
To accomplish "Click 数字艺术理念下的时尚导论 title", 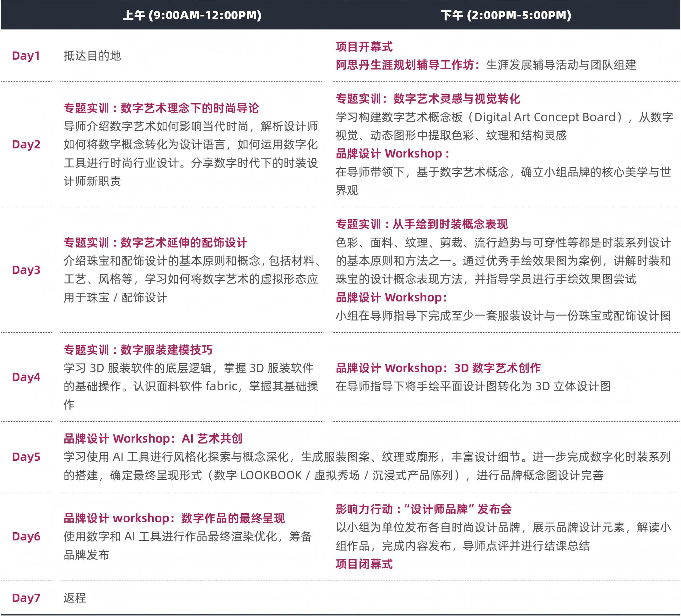I will (x=190, y=108).
